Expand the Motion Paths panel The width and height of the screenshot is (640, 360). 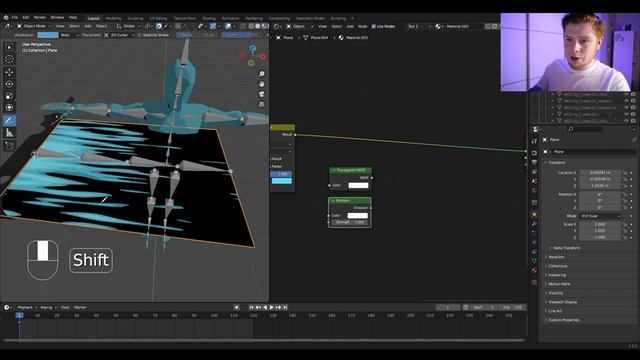coord(559,284)
